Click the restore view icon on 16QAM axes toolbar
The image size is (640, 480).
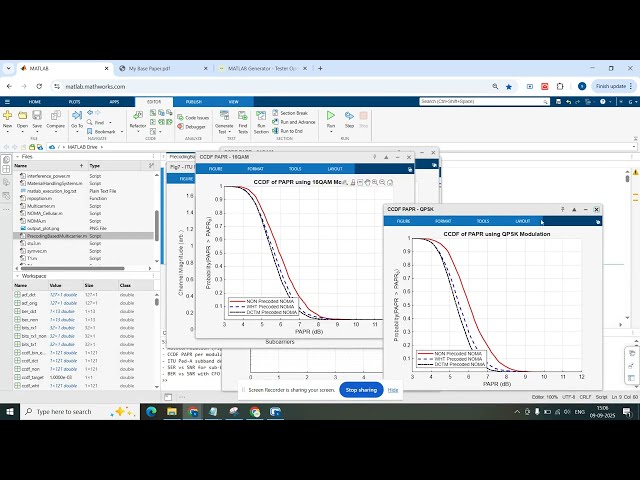tap(390, 182)
